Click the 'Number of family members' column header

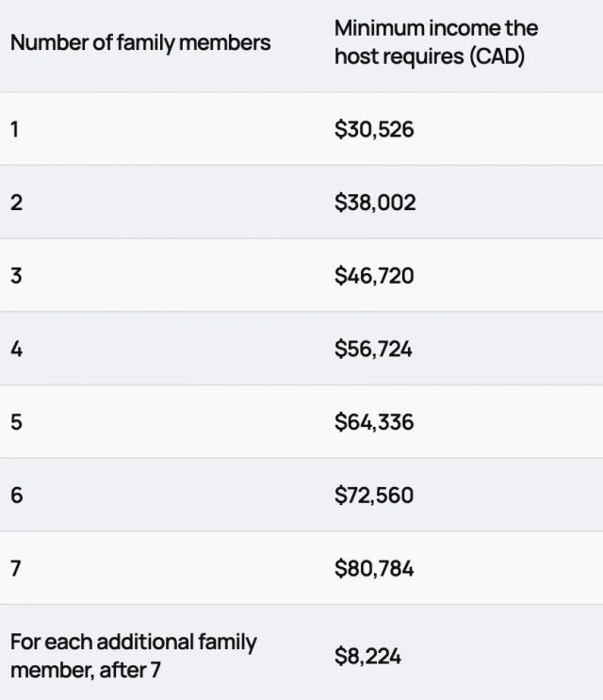point(140,42)
